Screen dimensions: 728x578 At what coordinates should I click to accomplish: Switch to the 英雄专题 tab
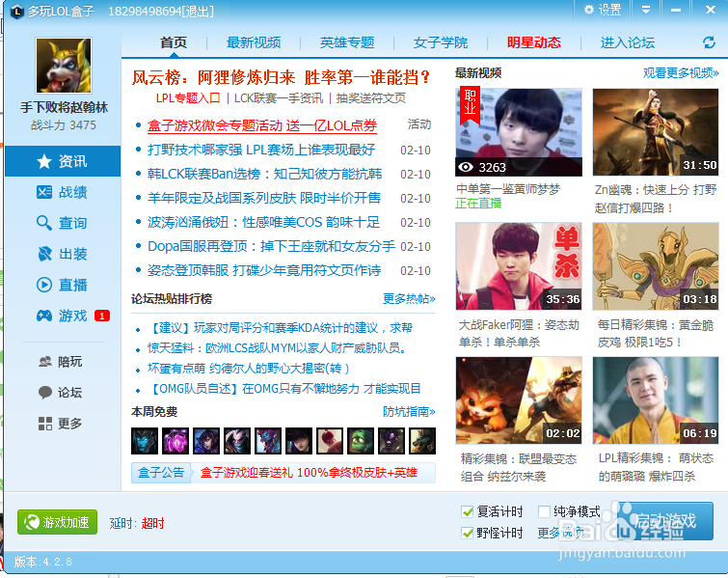pyautogui.click(x=347, y=42)
